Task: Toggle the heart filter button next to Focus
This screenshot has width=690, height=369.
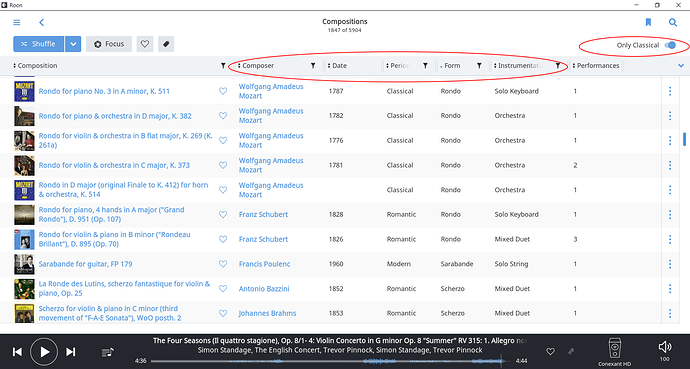Action: (x=145, y=44)
